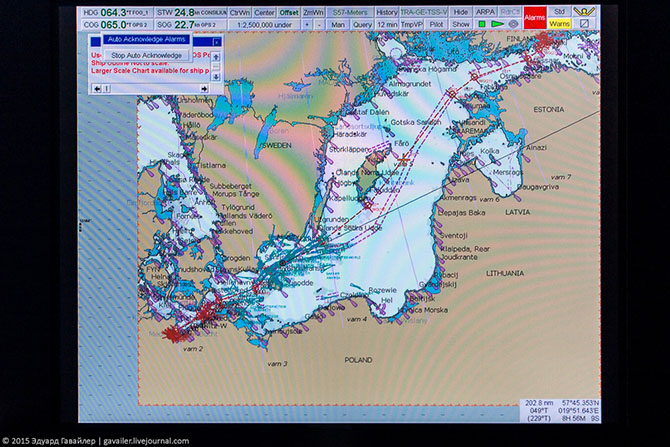Click the SWEDEN label on the chart
670x447 pixels.
tap(276, 145)
